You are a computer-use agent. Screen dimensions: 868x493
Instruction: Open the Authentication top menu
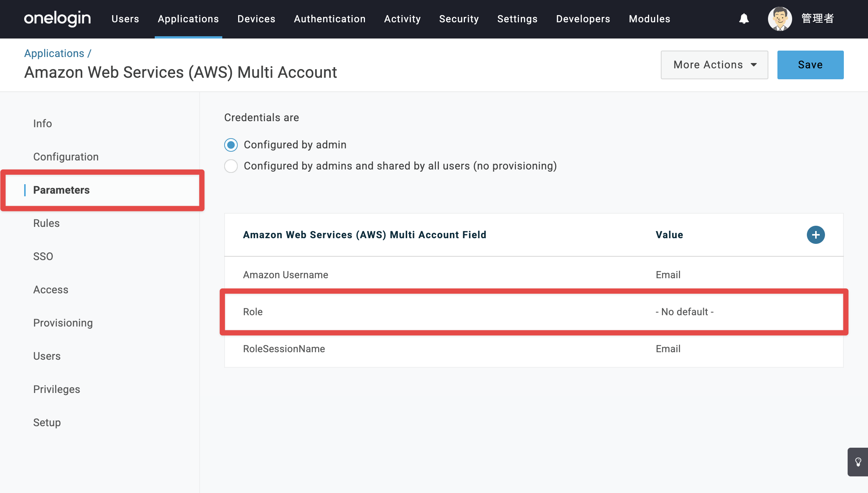coord(330,19)
